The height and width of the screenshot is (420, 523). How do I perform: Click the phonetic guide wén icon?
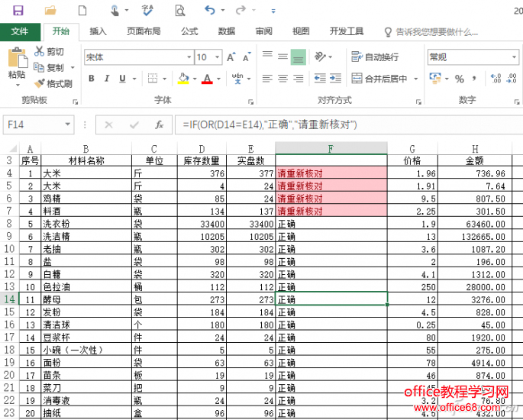[x=237, y=79]
